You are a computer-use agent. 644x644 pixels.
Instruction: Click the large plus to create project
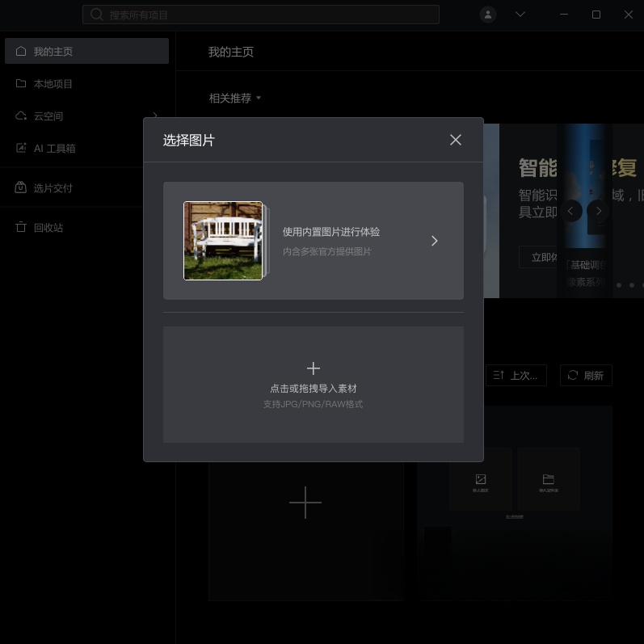tap(305, 503)
